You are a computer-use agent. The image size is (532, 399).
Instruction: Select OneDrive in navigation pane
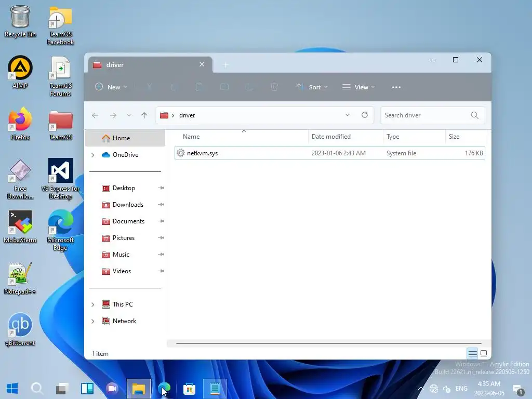[x=125, y=155]
